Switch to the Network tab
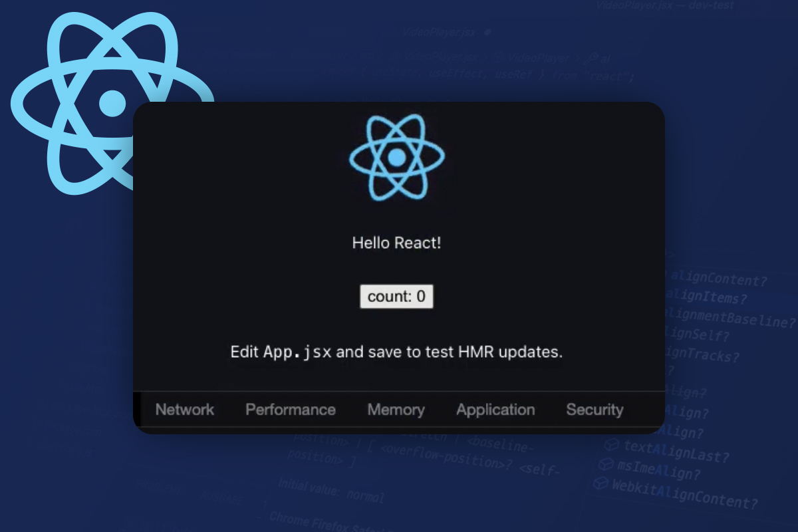Image resolution: width=798 pixels, height=532 pixels. [x=184, y=410]
